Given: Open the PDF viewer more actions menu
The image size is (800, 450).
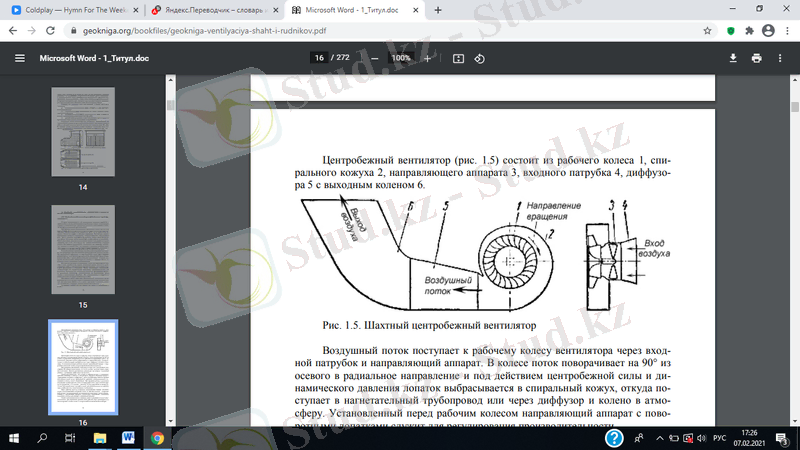Looking at the screenshot, I should (781, 58).
